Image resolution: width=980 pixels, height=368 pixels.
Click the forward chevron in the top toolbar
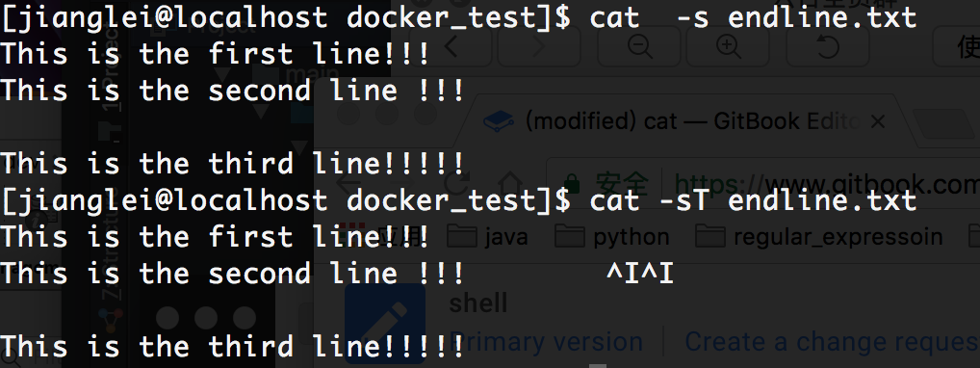point(538,45)
